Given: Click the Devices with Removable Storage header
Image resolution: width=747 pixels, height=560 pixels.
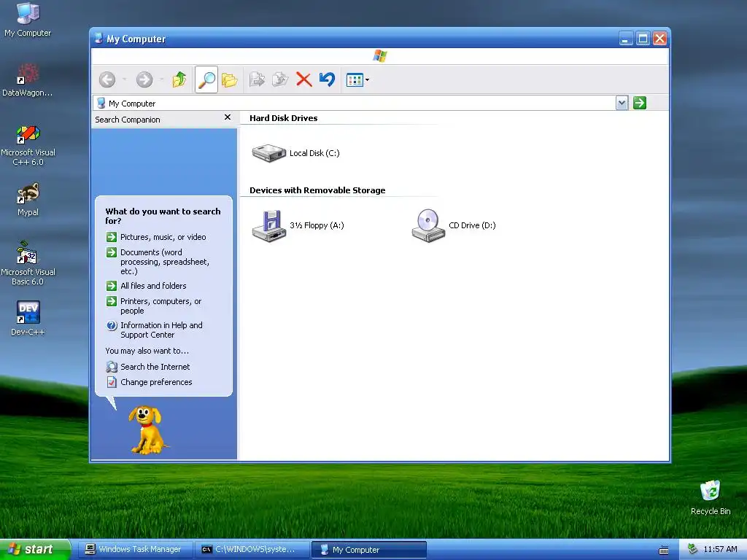Looking at the screenshot, I should pyautogui.click(x=317, y=190).
